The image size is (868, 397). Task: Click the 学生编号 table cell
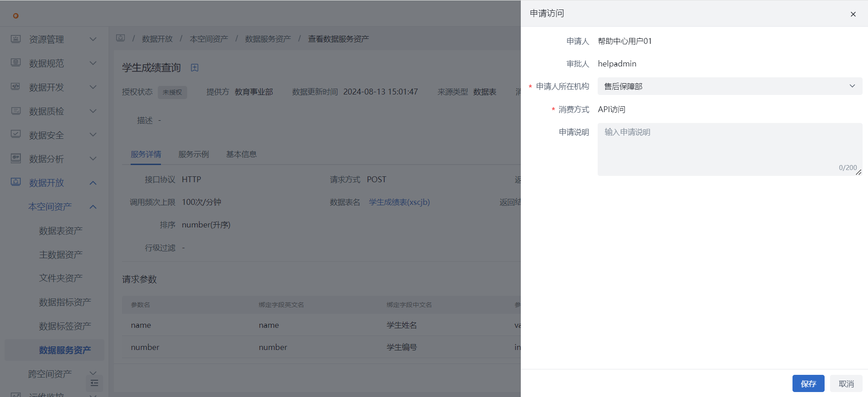[x=402, y=347]
